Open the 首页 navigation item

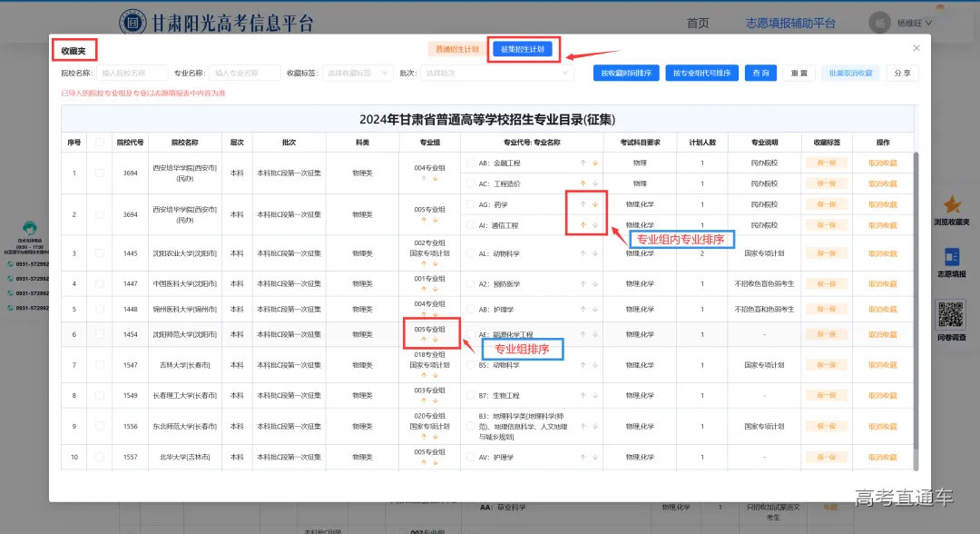(699, 21)
